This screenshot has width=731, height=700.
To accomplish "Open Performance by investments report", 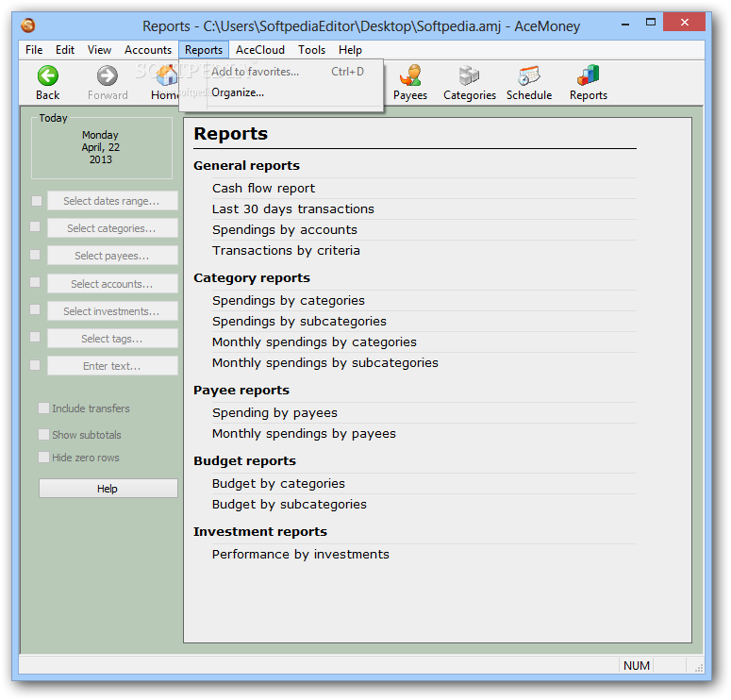I will point(300,555).
